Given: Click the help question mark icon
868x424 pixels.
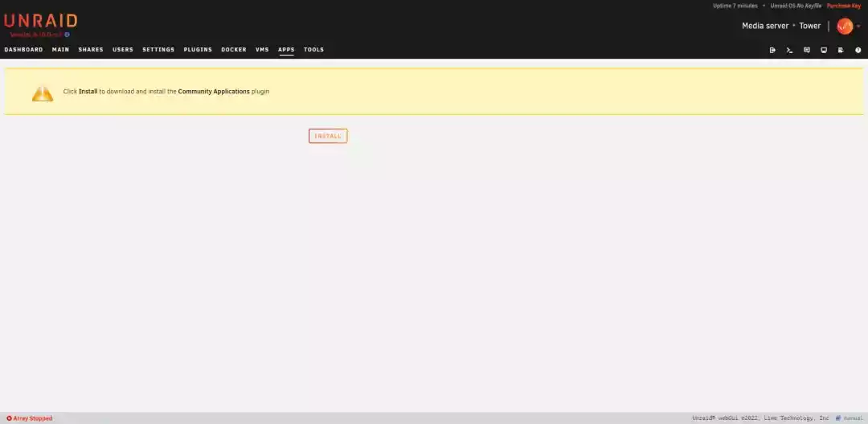Looking at the screenshot, I should click(x=858, y=50).
